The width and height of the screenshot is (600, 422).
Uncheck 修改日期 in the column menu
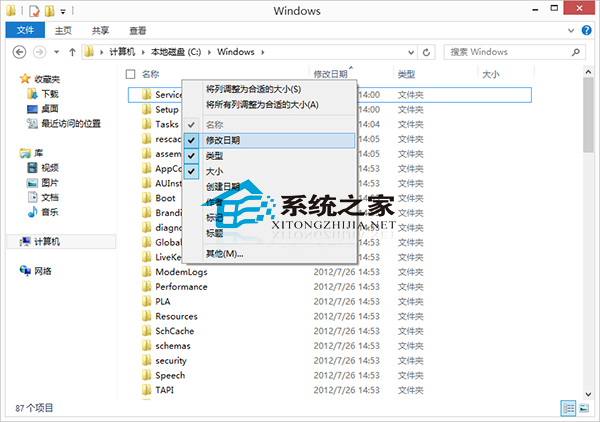pos(269,140)
